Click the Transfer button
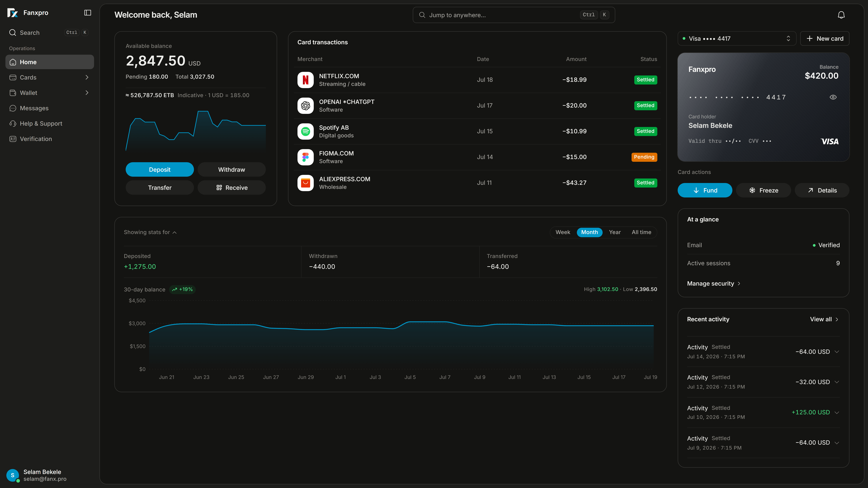This screenshot has height=488, width=868. 160,188
